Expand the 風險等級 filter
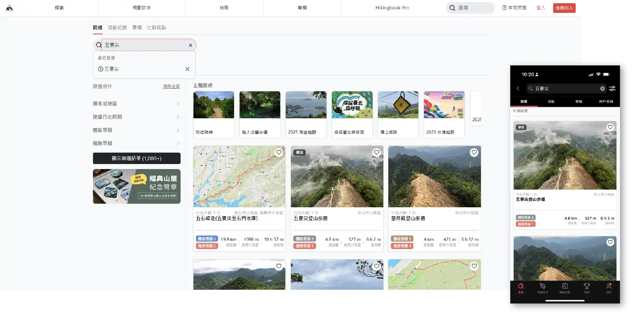 137,143
